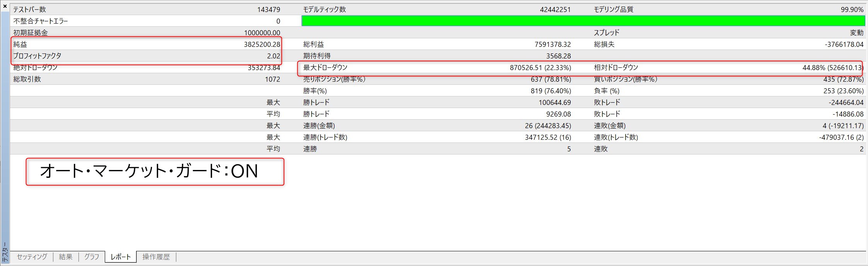Switch to the セッティング tab

pos(32,257)
